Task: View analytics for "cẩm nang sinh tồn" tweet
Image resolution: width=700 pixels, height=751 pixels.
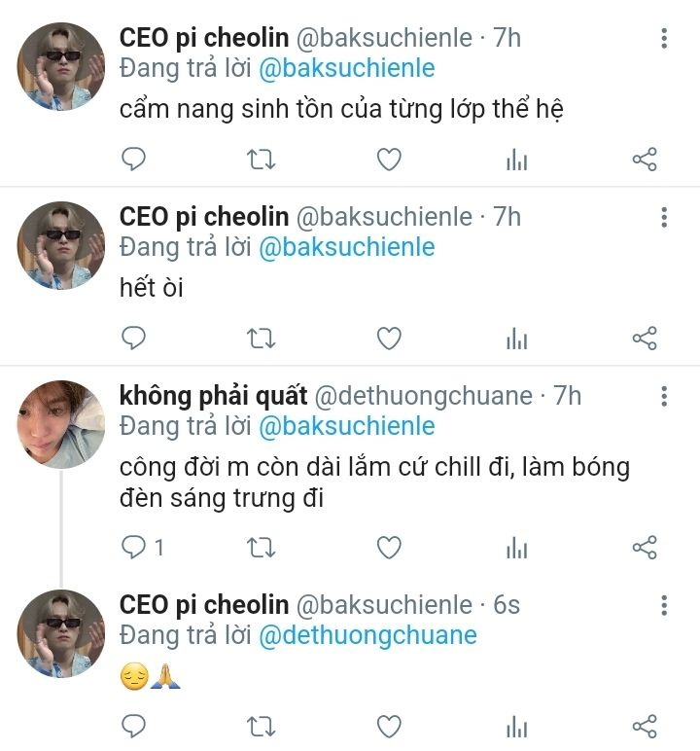Action: pos(516,160)
